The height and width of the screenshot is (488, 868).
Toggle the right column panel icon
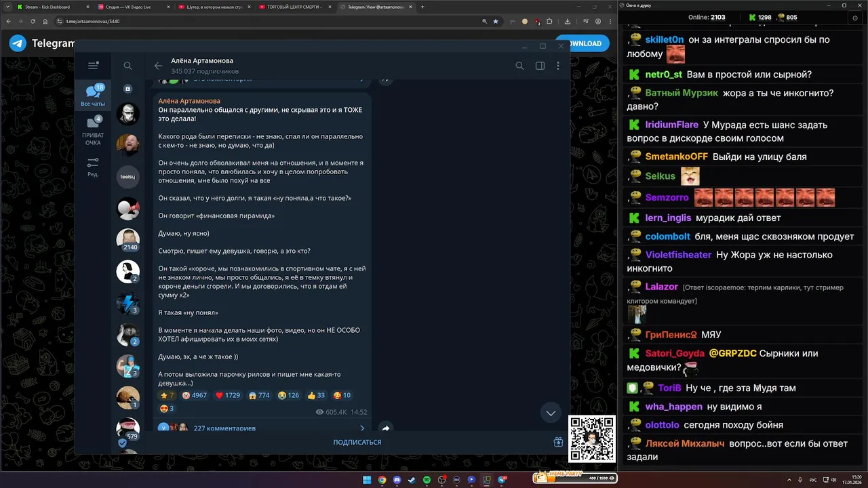tap(540, 66)
